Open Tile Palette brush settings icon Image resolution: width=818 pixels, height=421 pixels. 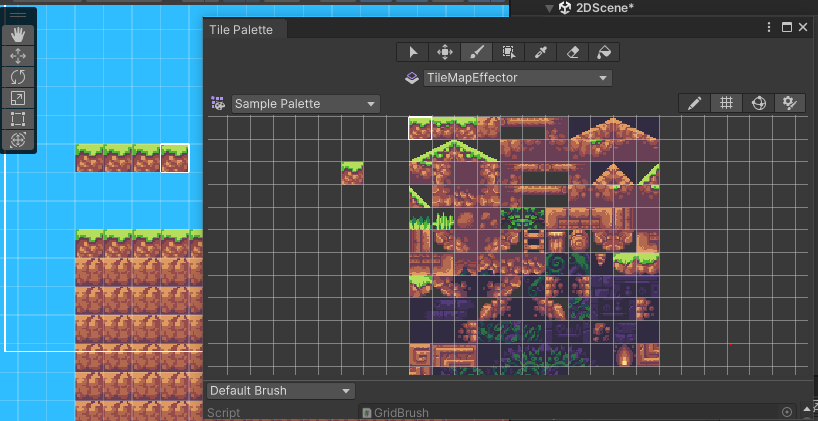790,103
